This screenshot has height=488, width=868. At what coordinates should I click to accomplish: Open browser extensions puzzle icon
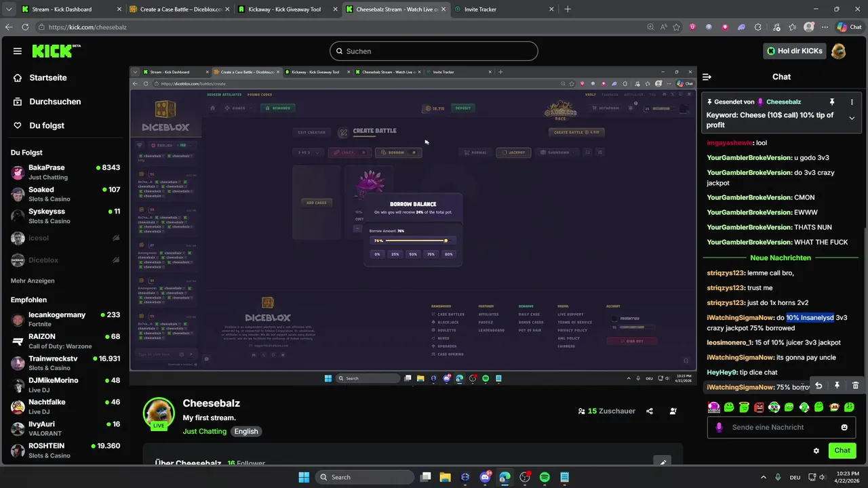(758, 27)
